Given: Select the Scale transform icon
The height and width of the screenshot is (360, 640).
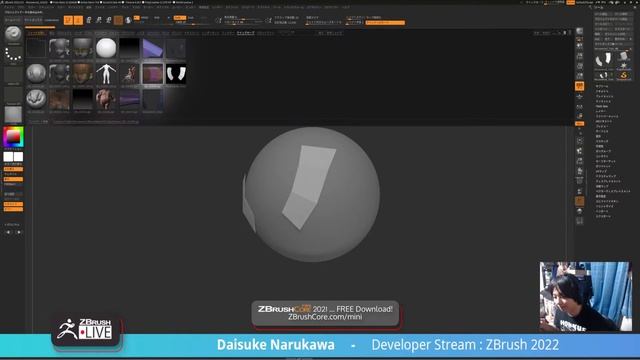Looking at the screenshot, I should point(98,20).
